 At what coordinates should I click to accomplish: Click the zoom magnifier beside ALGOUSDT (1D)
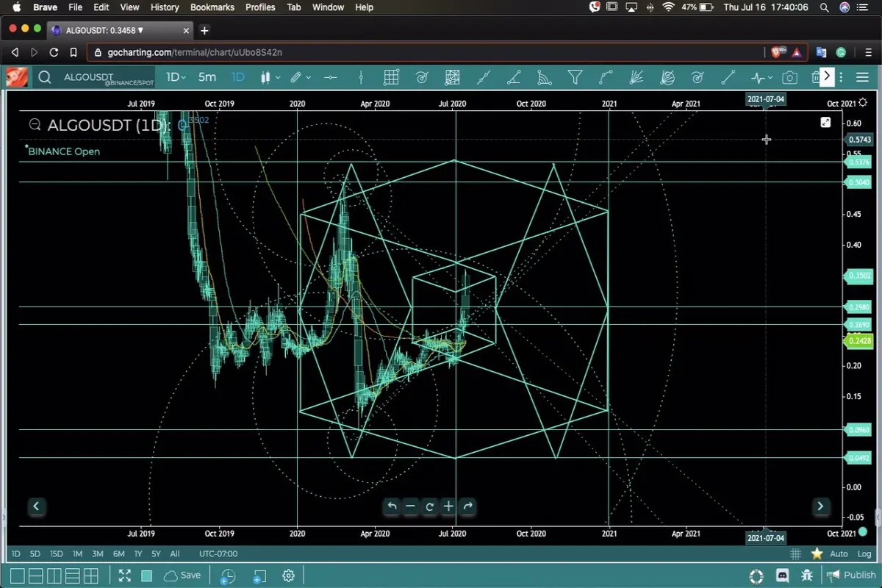coord(35,125)
